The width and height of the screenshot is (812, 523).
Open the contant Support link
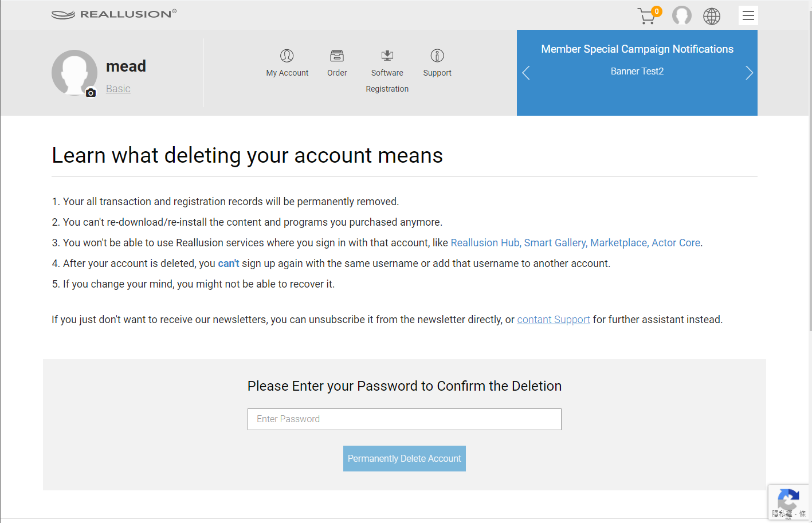coord(553,320)
